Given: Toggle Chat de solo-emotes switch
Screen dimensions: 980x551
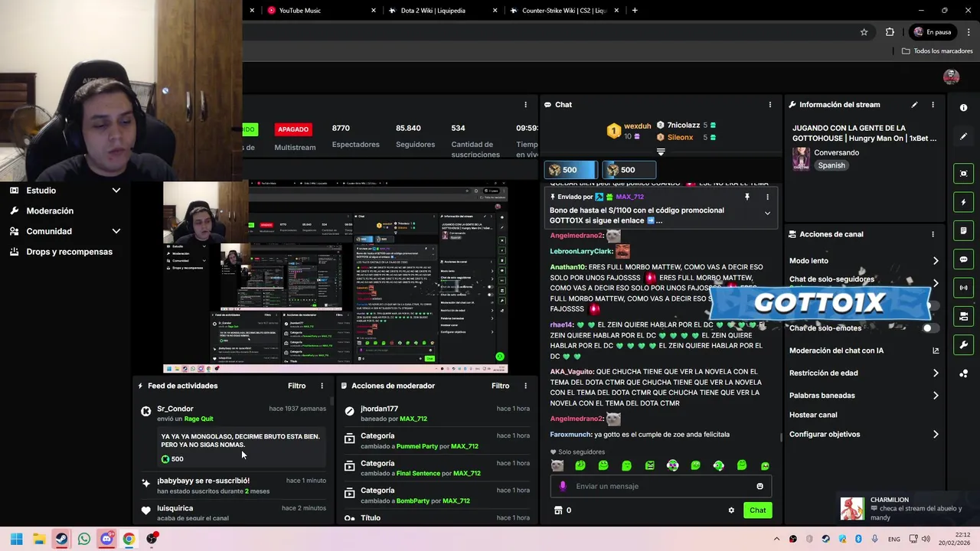Looking at the screenshot, I should tap(929, 328).
